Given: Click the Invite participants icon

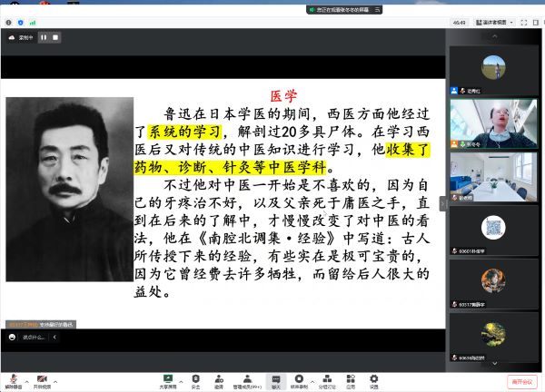Looking at the screenshot, I should click(219, 379).
